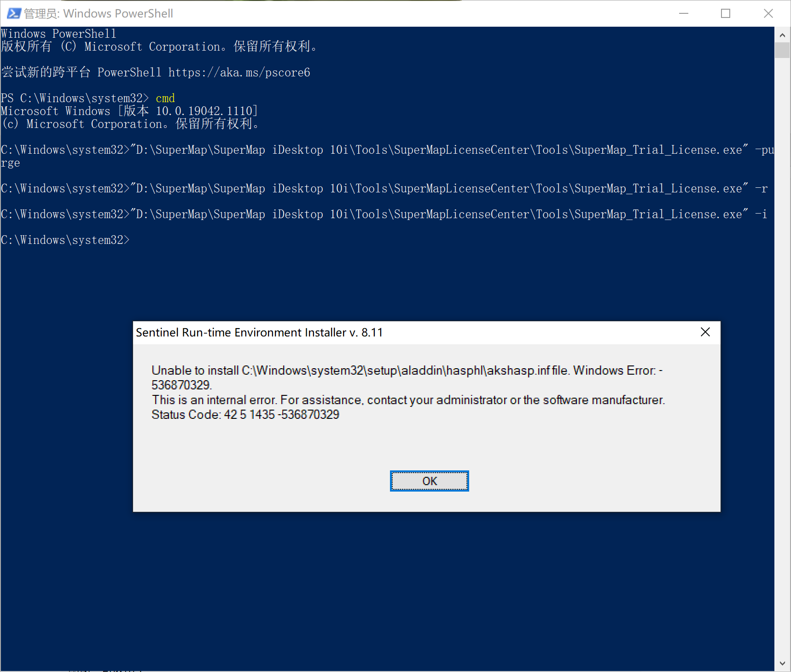Click the command line ending in -r
Viewport: 791px width, 672px height.
[x=384, y=188]
